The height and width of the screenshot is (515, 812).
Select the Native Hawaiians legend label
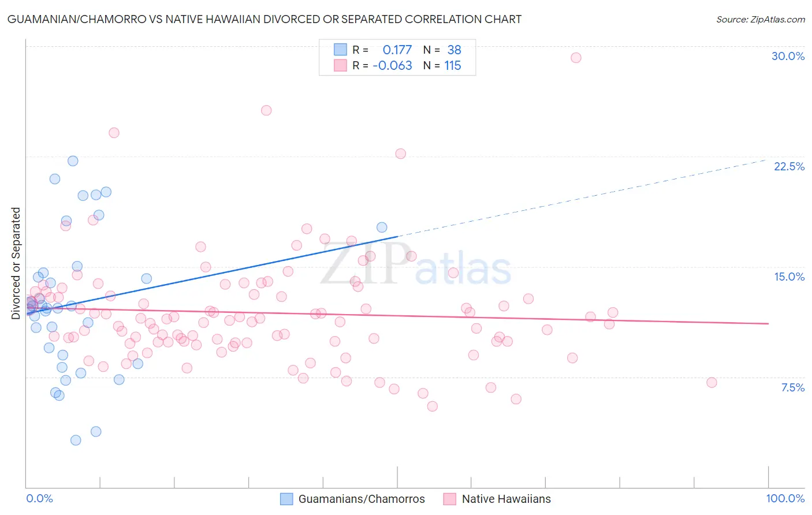506,499
